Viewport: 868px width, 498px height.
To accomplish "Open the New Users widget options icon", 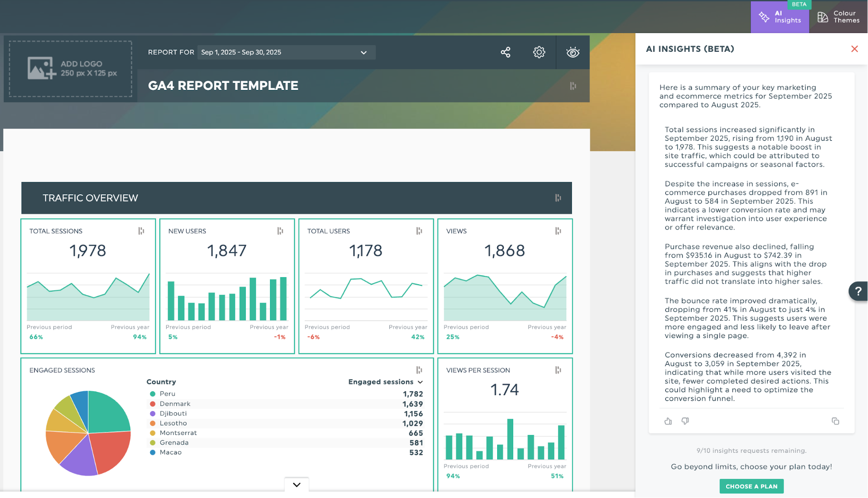I will [x=280, y=231].
